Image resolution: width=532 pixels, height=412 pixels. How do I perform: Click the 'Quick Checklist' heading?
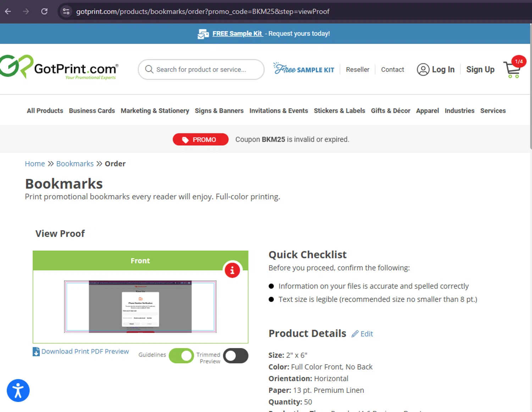pyautogui.click(x=307, y=254)
